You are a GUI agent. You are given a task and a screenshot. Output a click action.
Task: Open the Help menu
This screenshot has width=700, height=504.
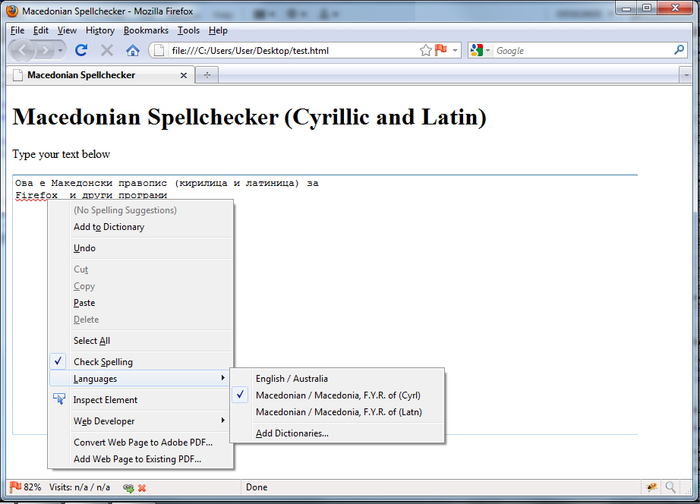tap(218, 30)
